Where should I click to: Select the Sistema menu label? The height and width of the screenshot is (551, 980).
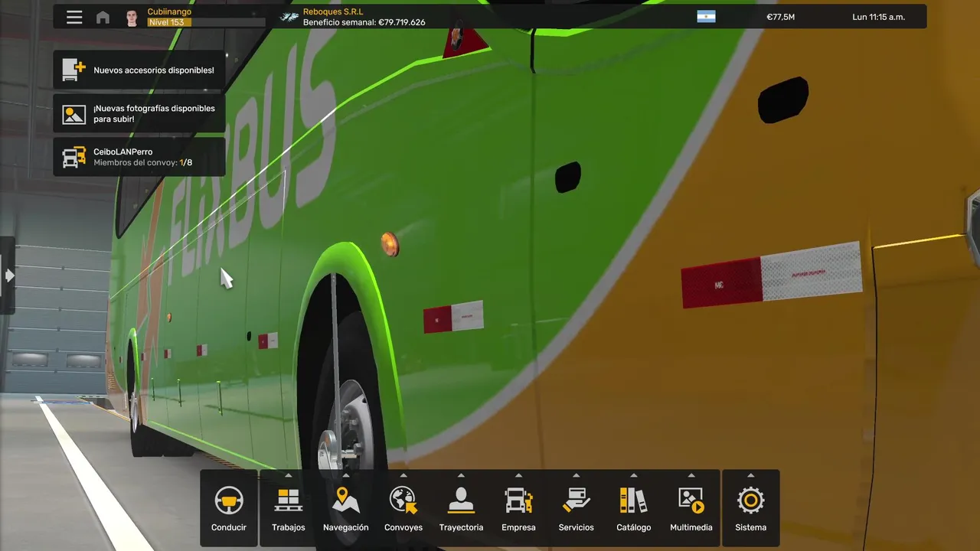[x=750, y=527]
